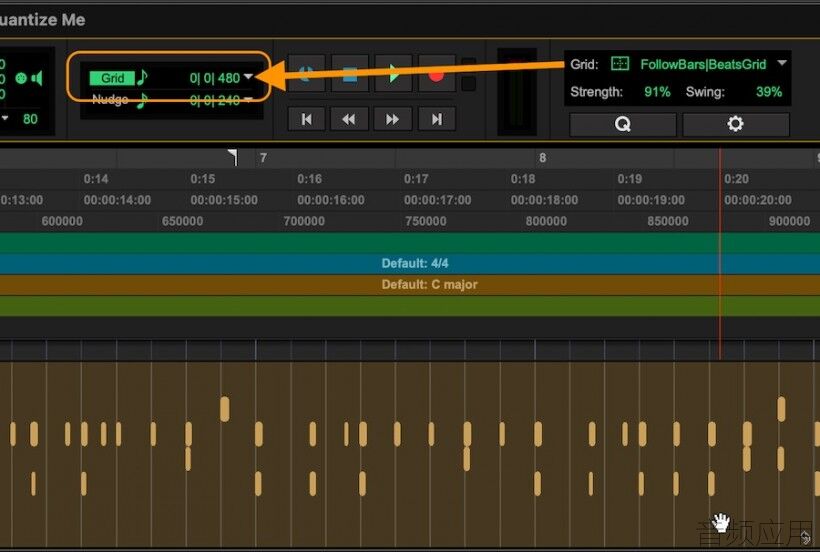Image resolution: width=820 pixels, height=552 pixels.
Task: Click Return to Zero transport button
Action: tap(306, 119)
